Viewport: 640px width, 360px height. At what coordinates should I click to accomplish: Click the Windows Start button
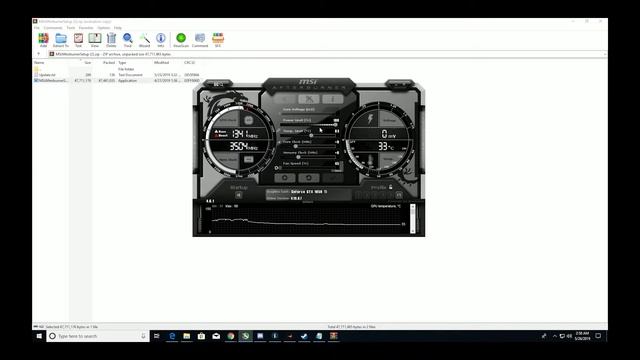coord(39,336)
